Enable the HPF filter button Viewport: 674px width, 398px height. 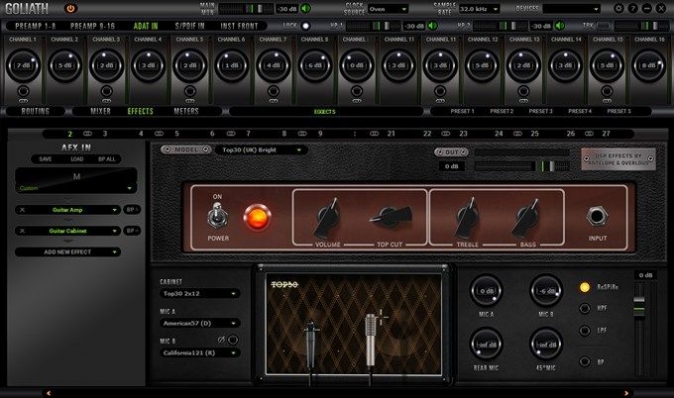pyautogui.click(x=585, y=308)
